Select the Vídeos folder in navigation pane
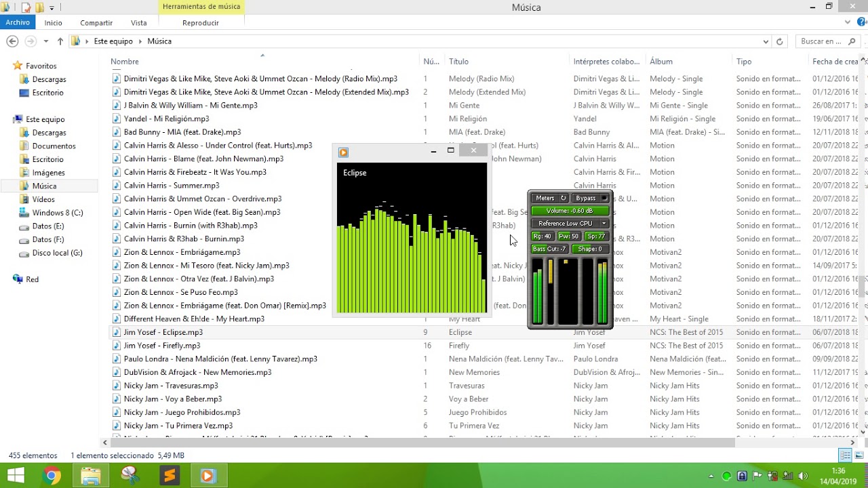 43,199
